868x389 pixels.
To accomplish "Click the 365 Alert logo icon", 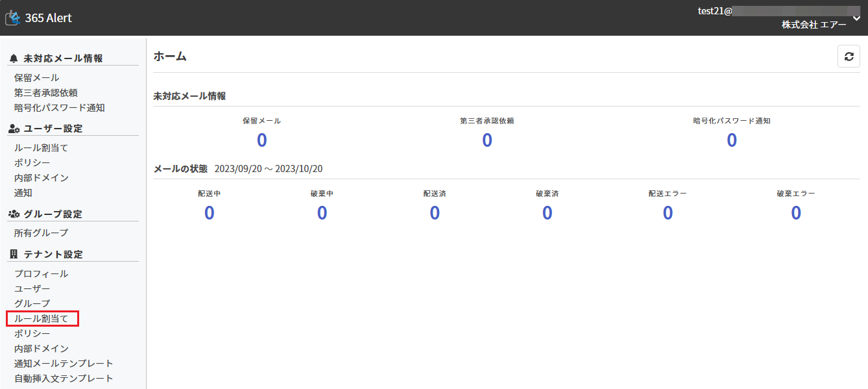I will 12,18.
